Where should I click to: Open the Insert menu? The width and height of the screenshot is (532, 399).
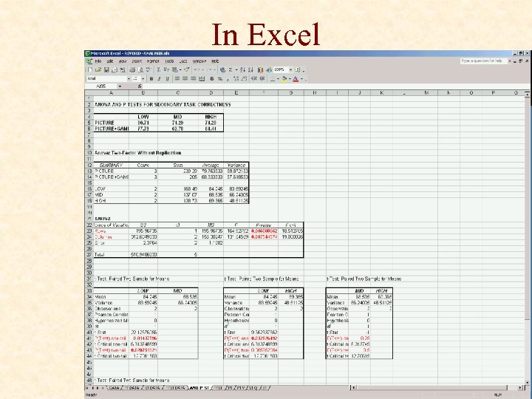point(137,61)
